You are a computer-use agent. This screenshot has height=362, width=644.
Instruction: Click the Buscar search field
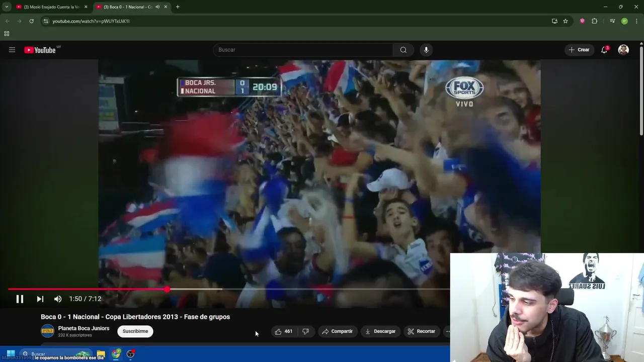click(x=303, y=50)
